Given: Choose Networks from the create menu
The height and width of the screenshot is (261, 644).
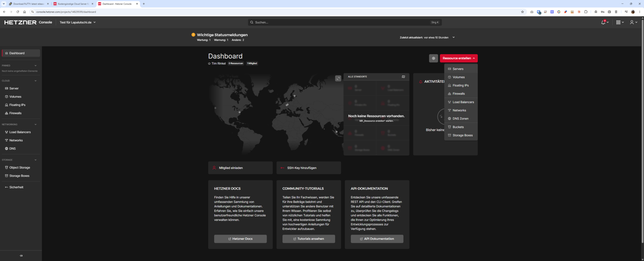Looking at the screenshot, I should coord(461,110).
